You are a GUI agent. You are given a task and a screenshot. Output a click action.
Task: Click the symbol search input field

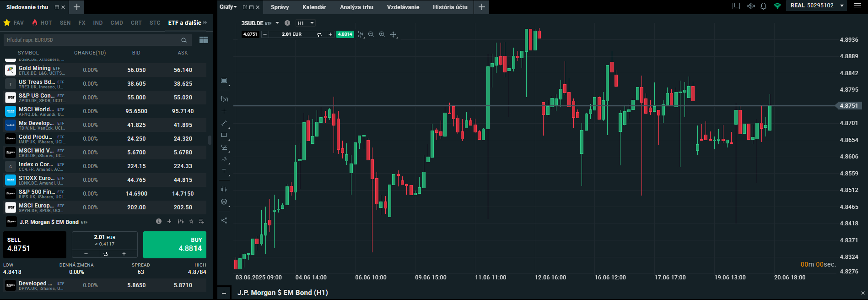(92, 40)
